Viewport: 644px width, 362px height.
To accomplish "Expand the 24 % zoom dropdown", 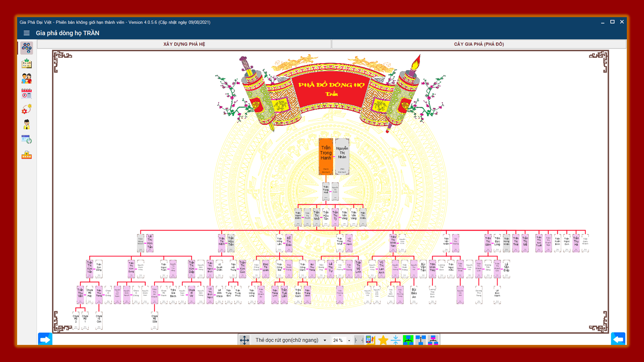I will 341,340.
